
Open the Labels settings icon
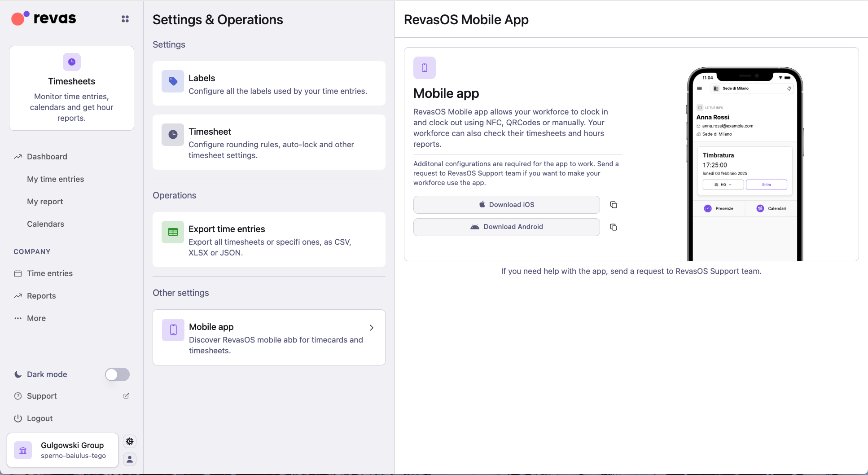point(172,81)
